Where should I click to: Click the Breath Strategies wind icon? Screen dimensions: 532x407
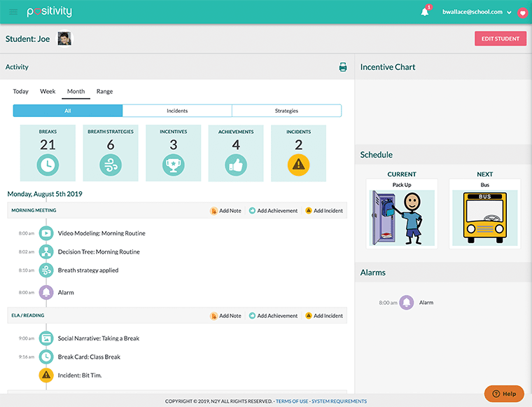pyautogui.click(x=111, y=165)
